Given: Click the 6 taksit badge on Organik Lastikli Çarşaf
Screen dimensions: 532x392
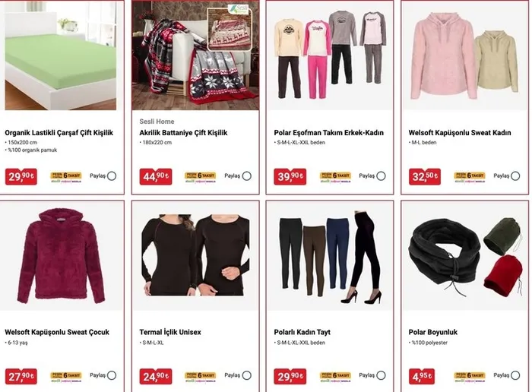Looking at the screenshot, I should click(66, 177).
